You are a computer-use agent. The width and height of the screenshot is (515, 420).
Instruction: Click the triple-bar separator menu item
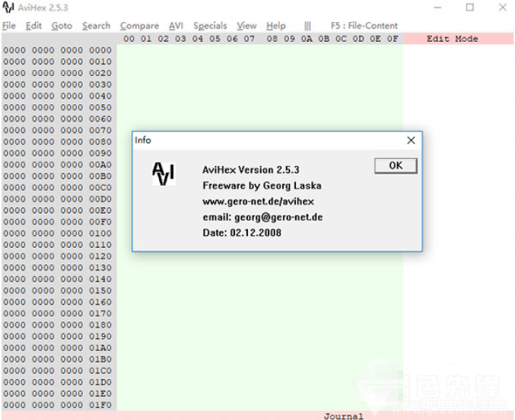point(307,26)
